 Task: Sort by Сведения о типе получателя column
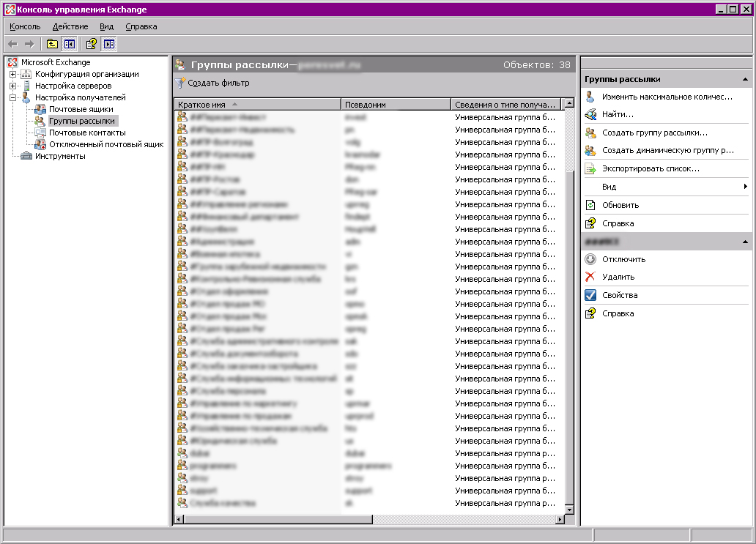pyautogui.click(x=506, y=105)
